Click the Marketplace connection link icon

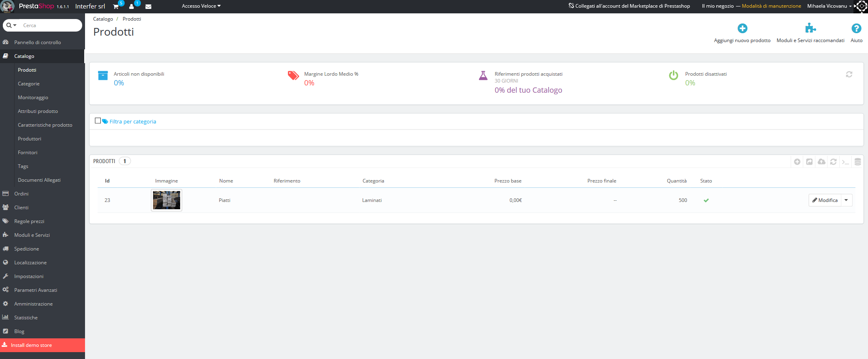coord(571,6)
